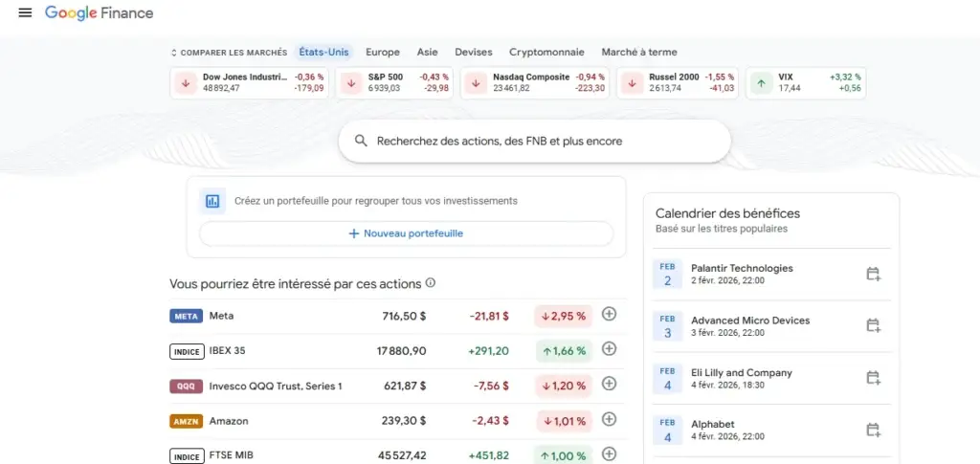Open Alphabet earnings entry
Image resolution: width=980 pixels, height=464 pixels.
(772, 431)
